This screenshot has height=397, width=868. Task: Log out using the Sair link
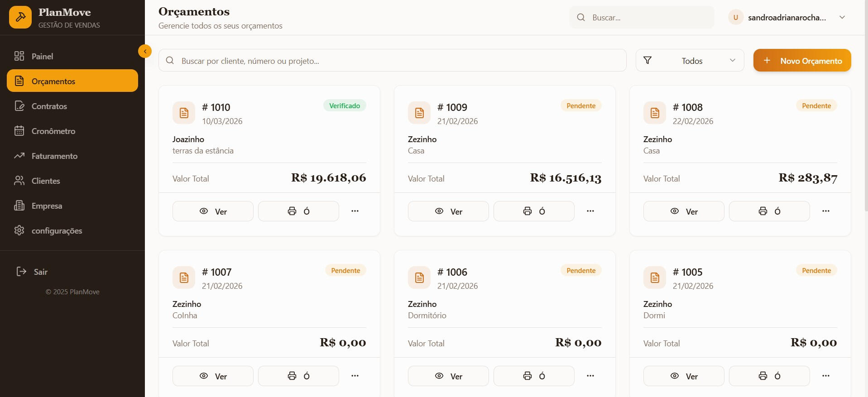pyautogui.click(x=40, y=272)
